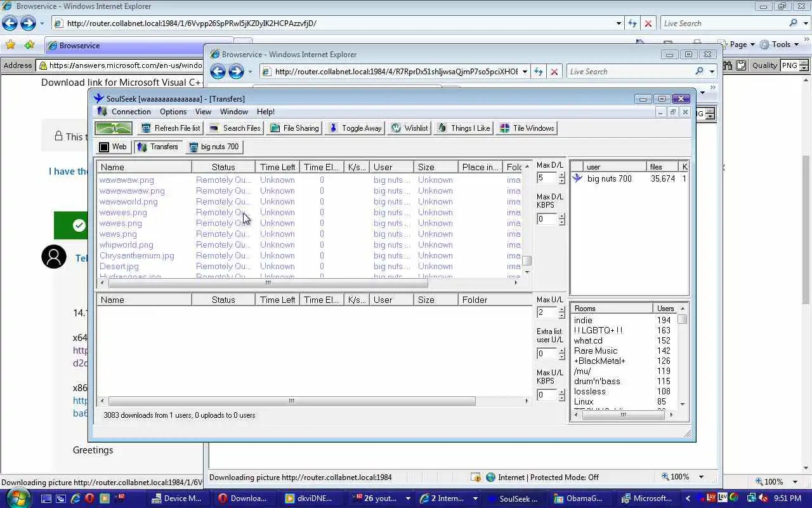Sort downloads list by Status column header
812x508 pixels.
point(223,167)
